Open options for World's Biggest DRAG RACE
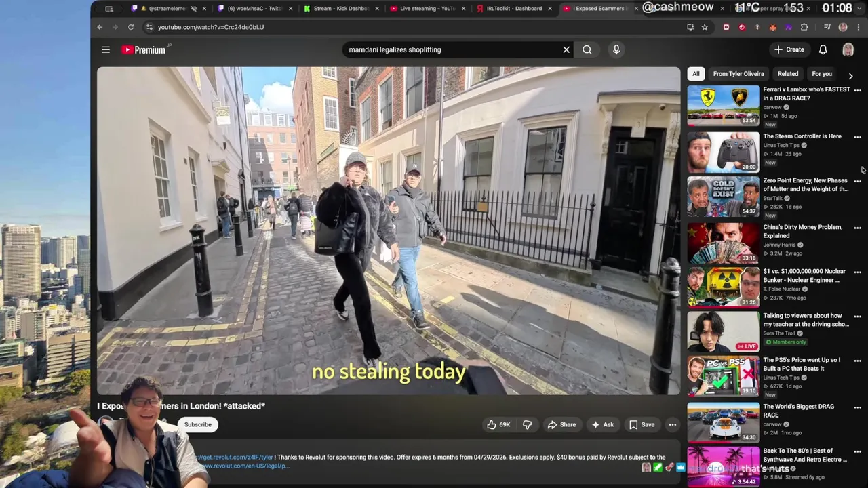Viewport: 868px width, 488px height. [x=857, y=407]
